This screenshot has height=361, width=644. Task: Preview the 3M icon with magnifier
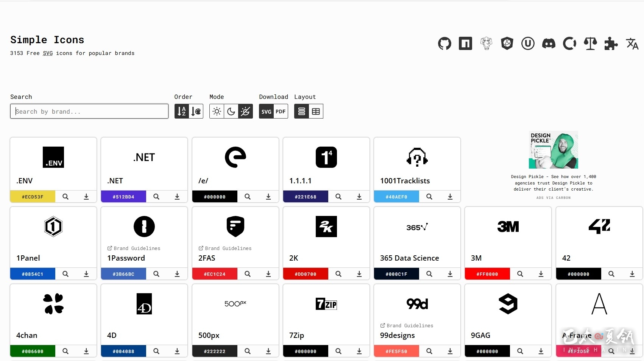520,274
